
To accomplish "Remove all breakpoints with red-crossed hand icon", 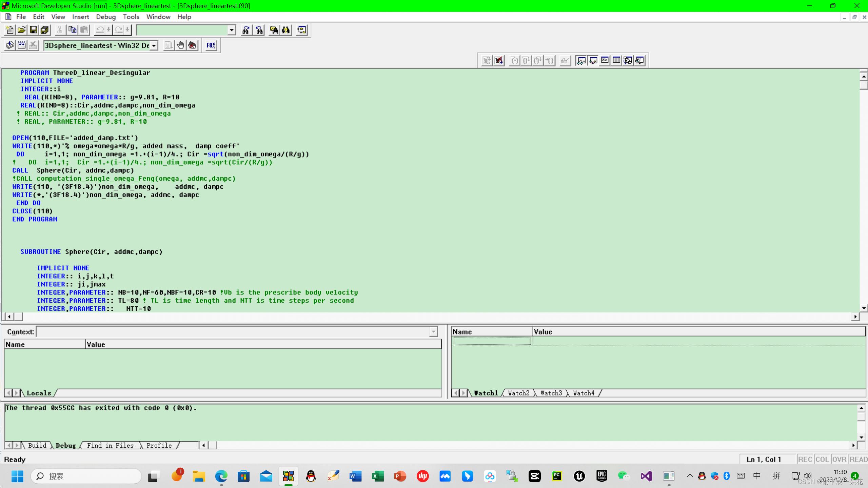I will pos(192,45).
